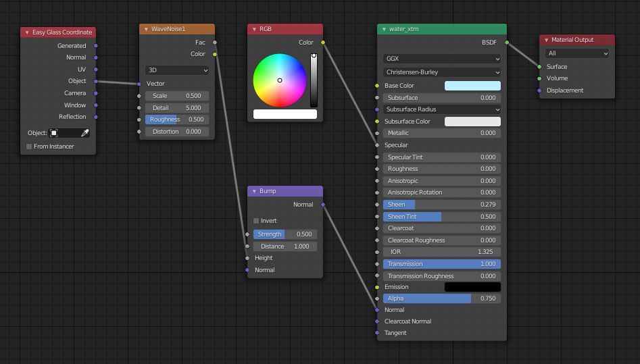The image size is (640, 364).
Task: Click the RGB color wheel
Action: [280, 80]
